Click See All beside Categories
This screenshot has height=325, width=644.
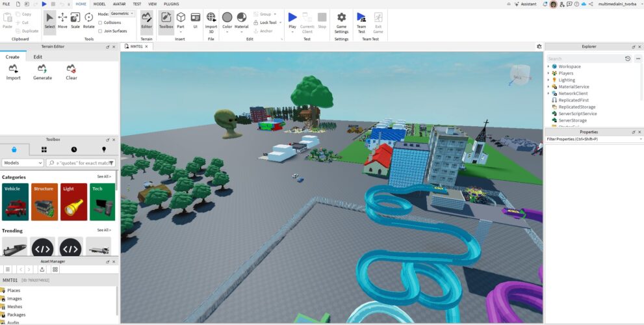click(104, 177)
